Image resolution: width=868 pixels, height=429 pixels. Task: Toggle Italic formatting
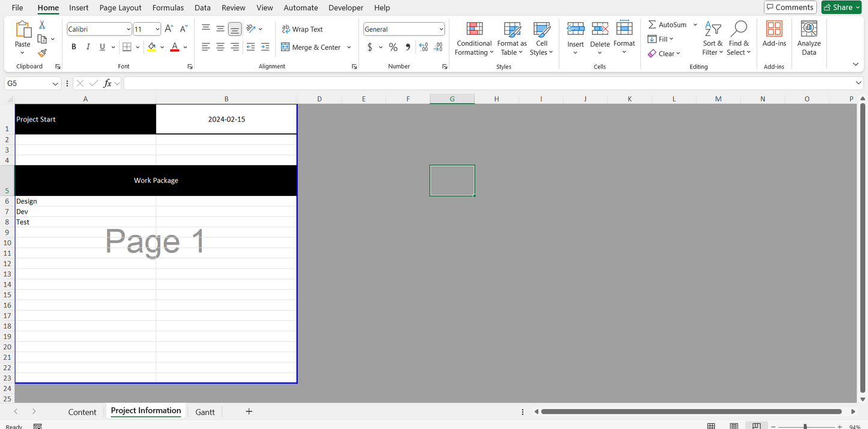[x=88, y=47]
